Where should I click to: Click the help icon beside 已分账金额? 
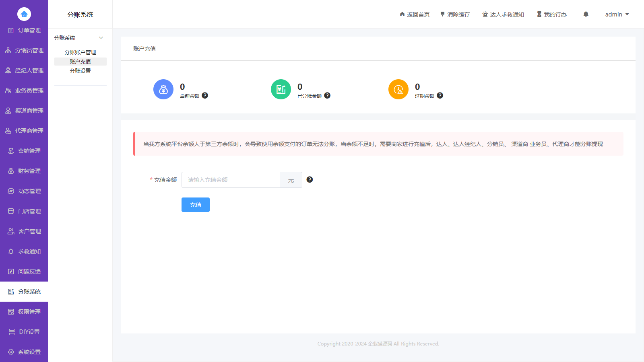tap(327, 96)
